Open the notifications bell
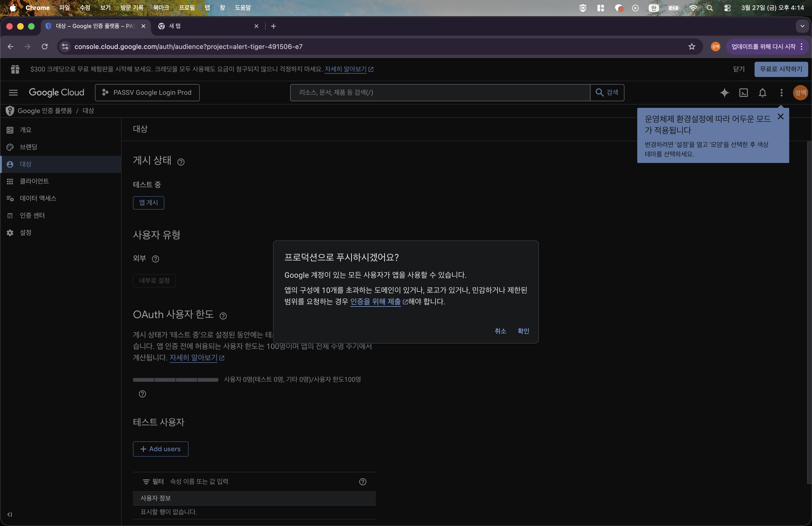 tap(763, 92)
